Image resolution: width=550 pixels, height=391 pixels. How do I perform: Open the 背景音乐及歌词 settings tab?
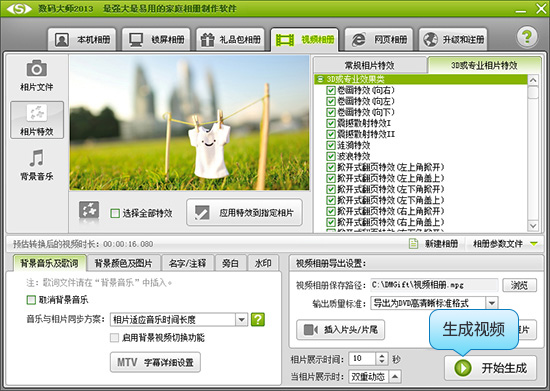[49, 263]
